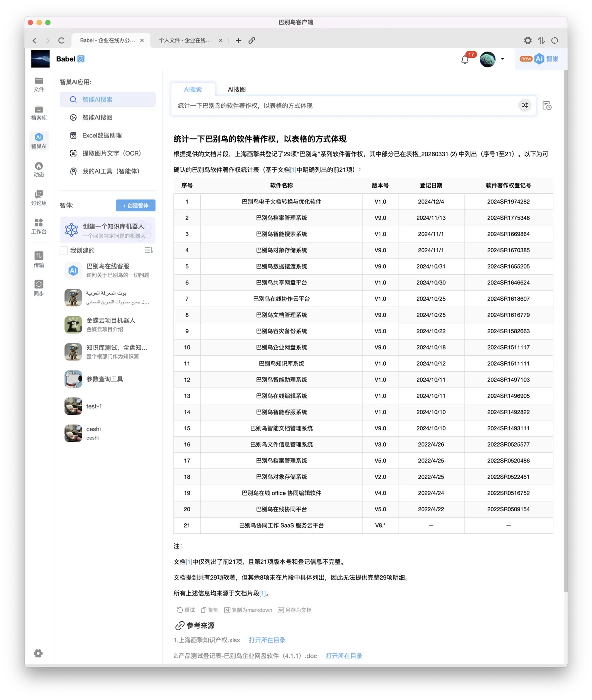Click the 软件著作权登记号 column header
Viewport: 592px width, 700px height.
508,185
